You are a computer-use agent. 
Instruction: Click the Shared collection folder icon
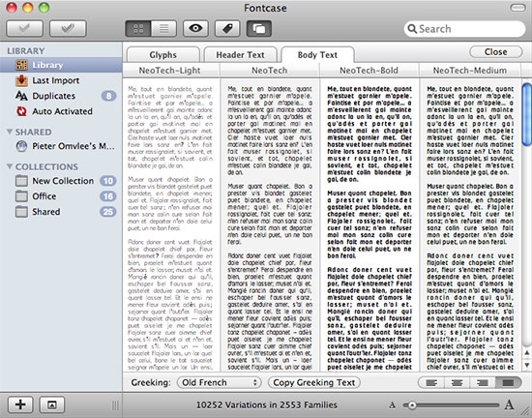click(x=21, y=212)
